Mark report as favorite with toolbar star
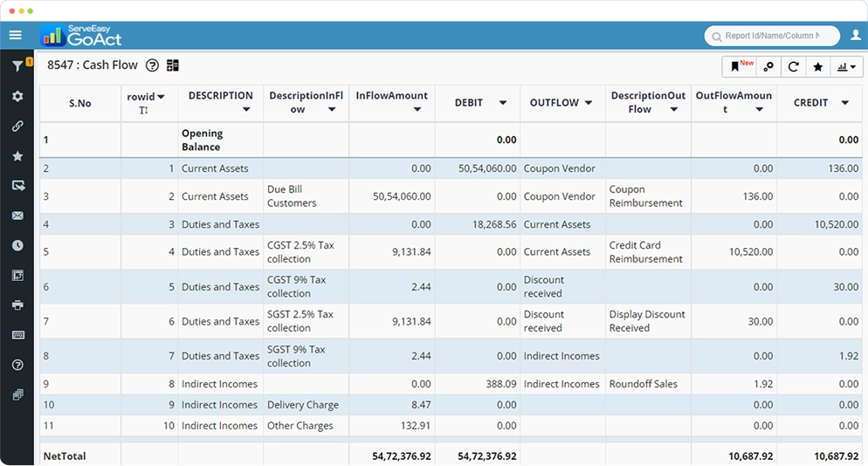 818,67
